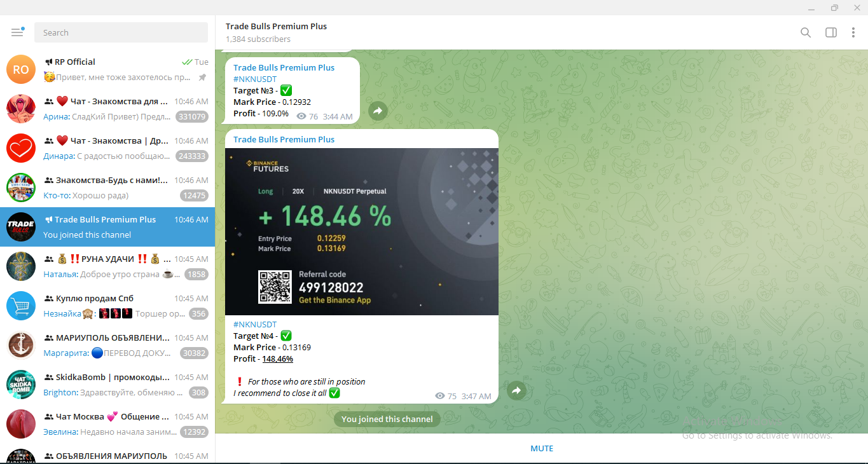The image size is (868, 464).
Task: Click the РУНА УДАЧИ chat avatar
Action: point(21,266)
